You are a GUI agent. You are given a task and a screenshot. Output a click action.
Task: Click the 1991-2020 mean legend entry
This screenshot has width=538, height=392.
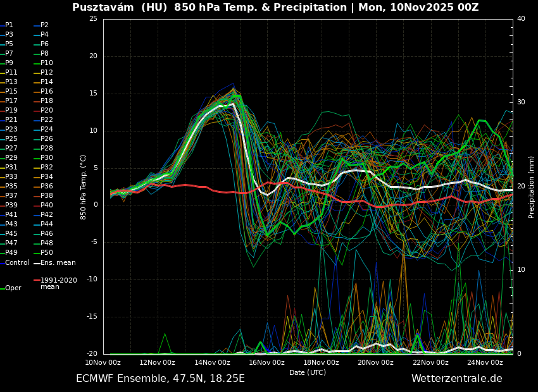[x=58, y=283]
